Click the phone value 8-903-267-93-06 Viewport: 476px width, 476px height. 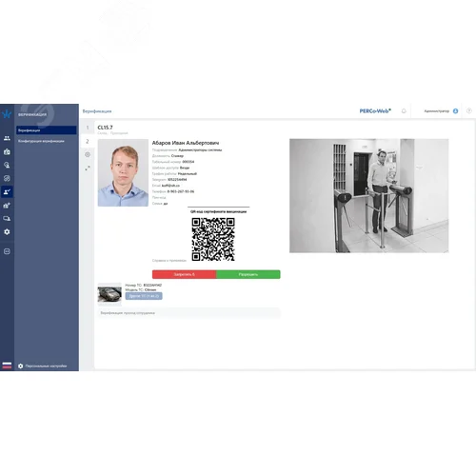coord(181,191)
